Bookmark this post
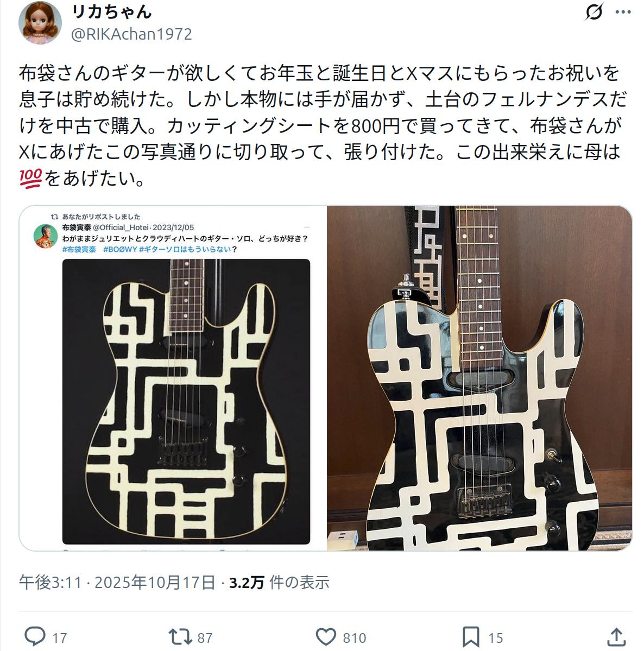Image resolution: width=644 pixels, height=651 pixels. 471,637
